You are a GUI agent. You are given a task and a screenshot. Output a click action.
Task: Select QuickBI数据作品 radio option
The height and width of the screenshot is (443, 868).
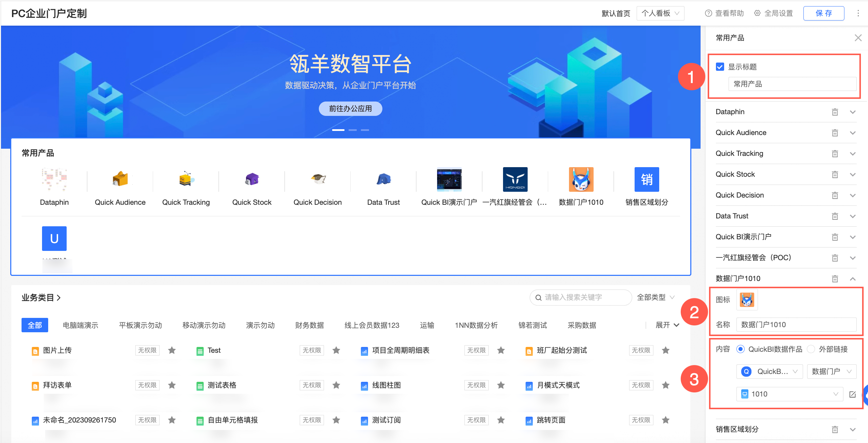tap(741, 349)
